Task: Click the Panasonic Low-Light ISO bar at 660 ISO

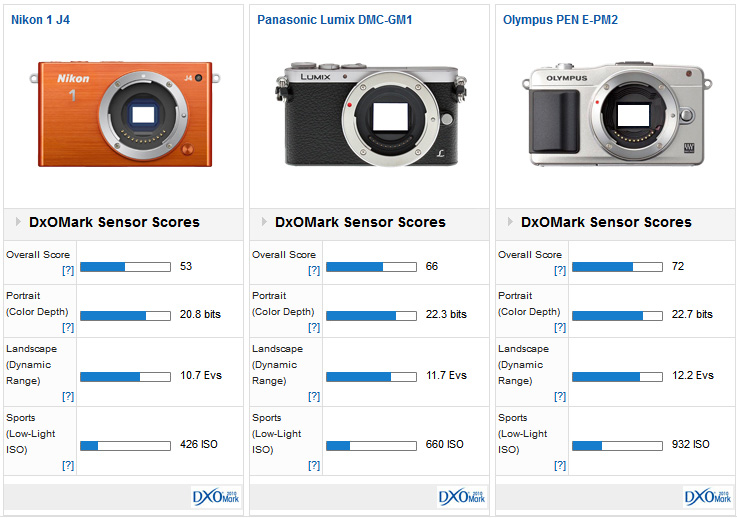Action: click(x=371, y=446)
